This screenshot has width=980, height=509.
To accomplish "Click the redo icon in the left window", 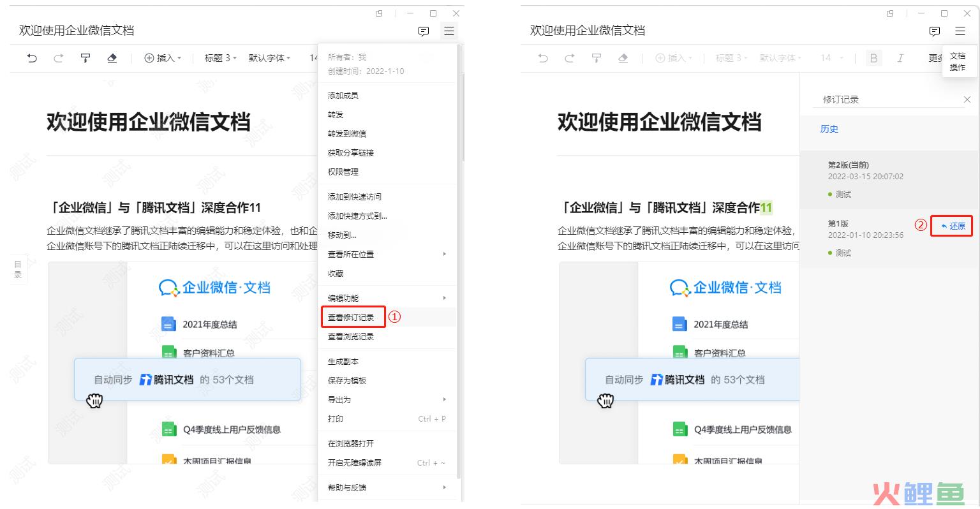I will coord(59,58).
